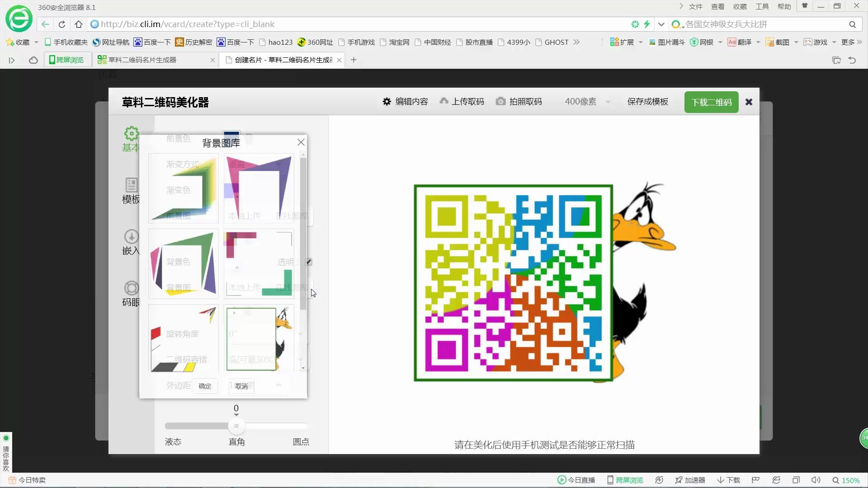Click the 收藏 favorites star icon

(10, 42)
